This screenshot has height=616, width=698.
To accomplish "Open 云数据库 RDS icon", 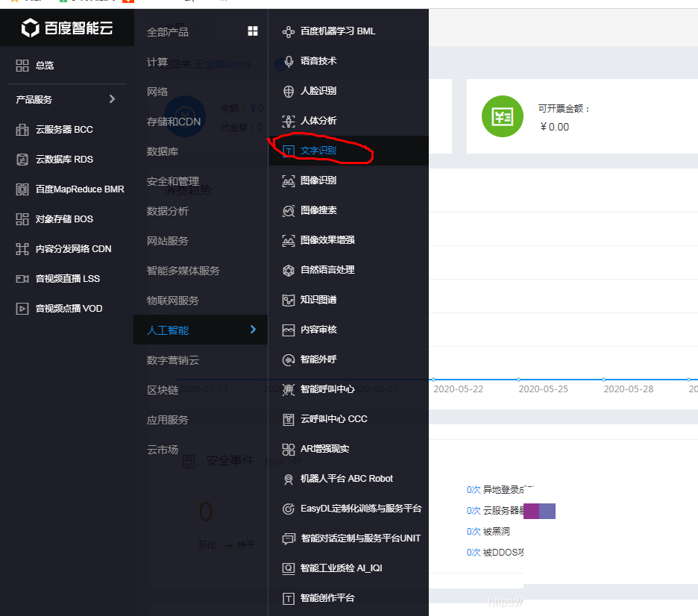I will coord(22,160).
